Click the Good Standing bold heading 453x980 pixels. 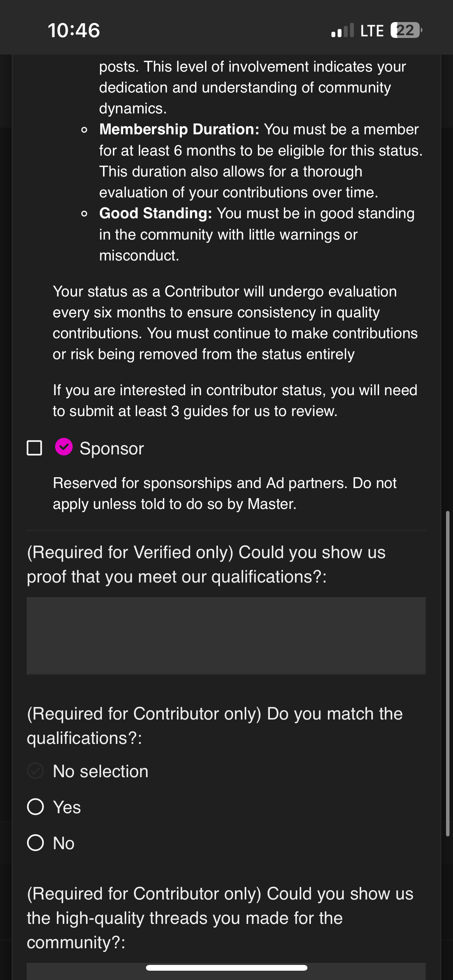155,213
